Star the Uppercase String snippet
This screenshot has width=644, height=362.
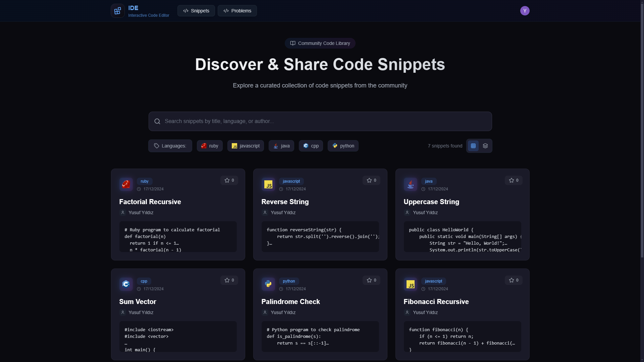(514, 180)
